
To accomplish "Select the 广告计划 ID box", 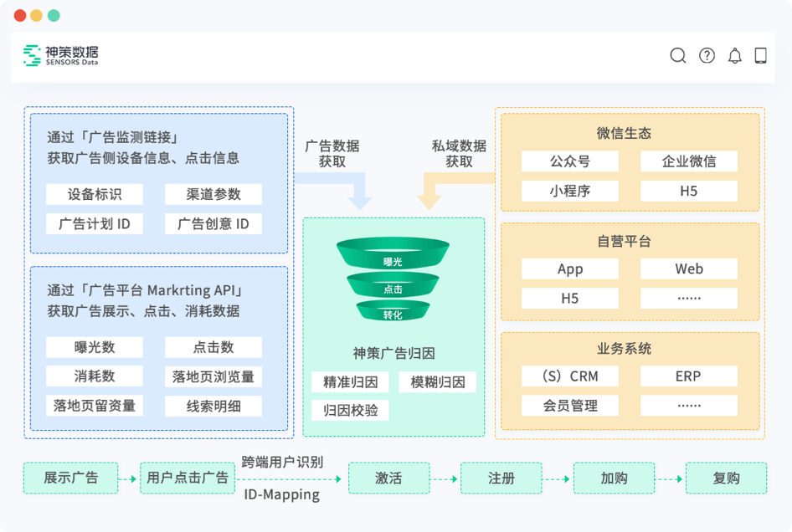I will point(95,223).
